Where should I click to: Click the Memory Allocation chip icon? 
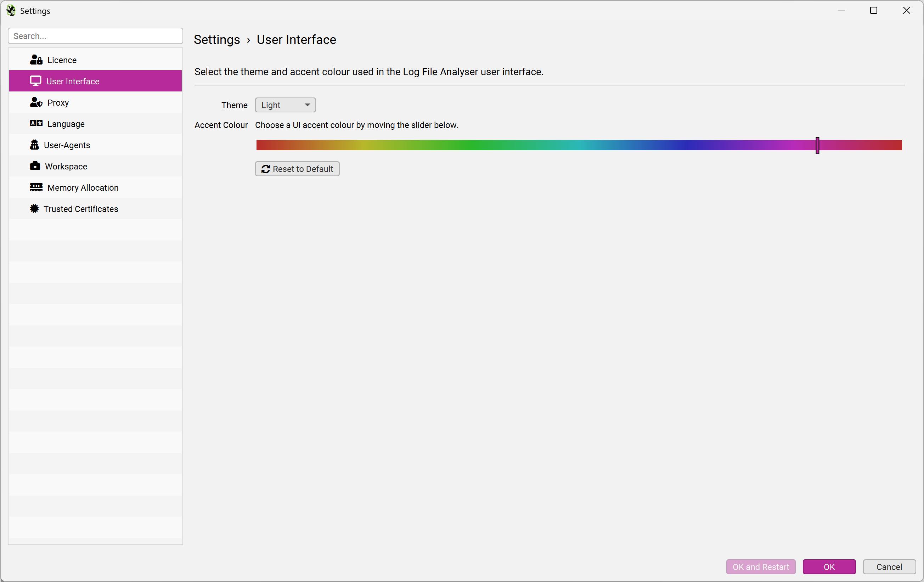tap(36, 188)
